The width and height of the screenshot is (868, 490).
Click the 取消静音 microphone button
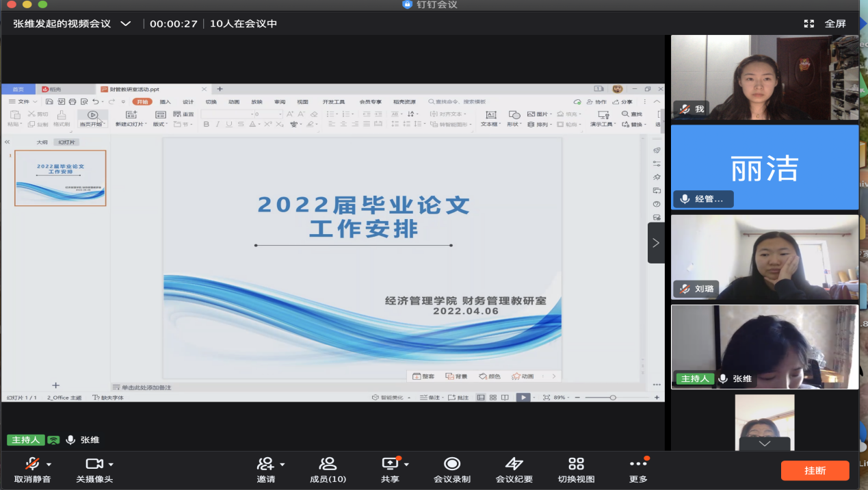click(x=31, y=469)
